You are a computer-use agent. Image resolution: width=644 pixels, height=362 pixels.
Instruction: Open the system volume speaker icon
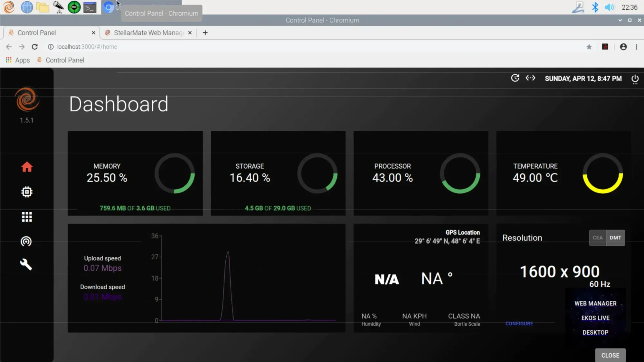[x=609, y=7]
